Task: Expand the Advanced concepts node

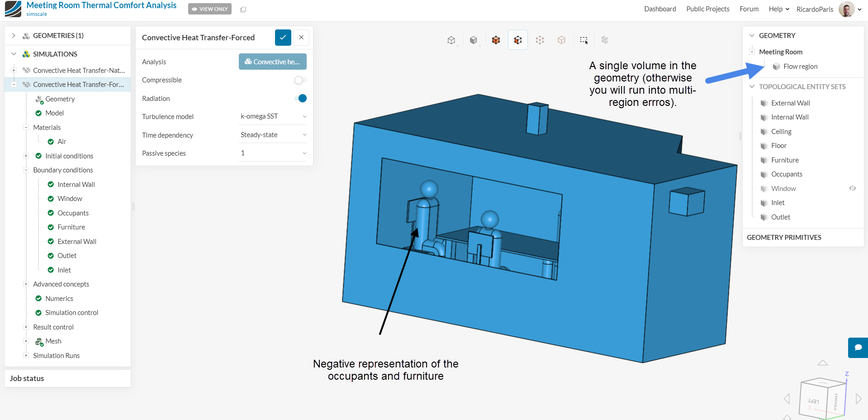Action: click(x=26, y=284)
